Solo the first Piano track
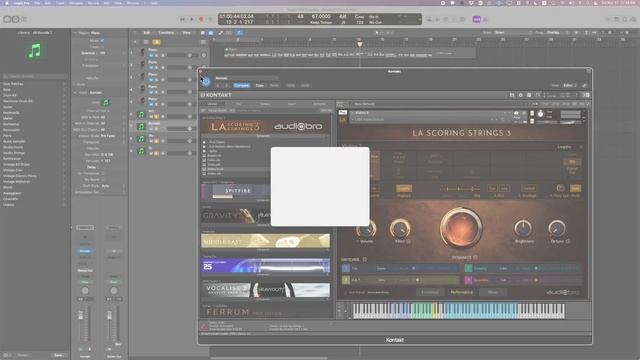This screenshot has height=360, width=640. point(157,55)
